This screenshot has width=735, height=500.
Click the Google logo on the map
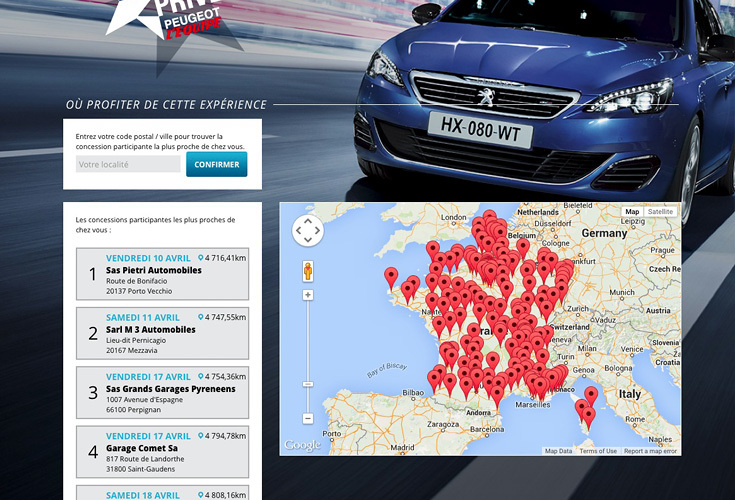302,445
